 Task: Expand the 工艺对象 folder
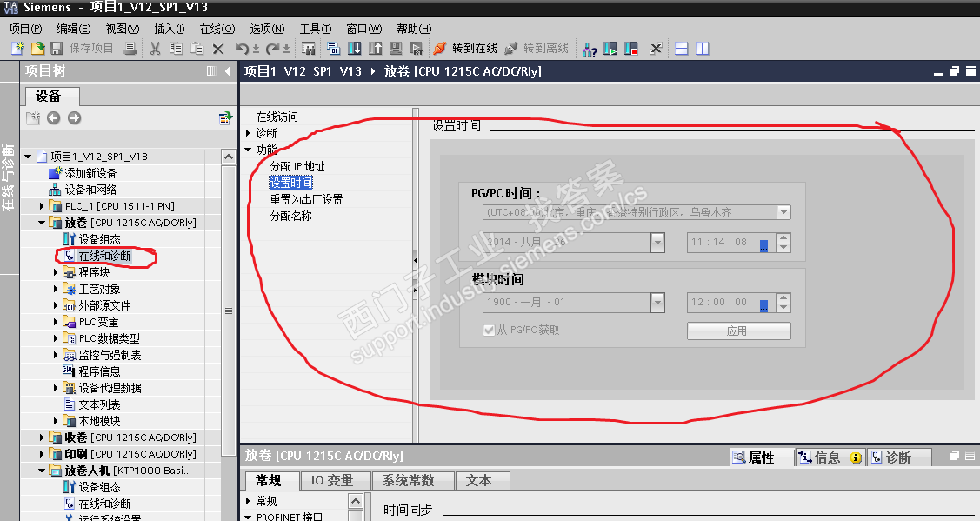pyautogui.click(x=56, y=289)
